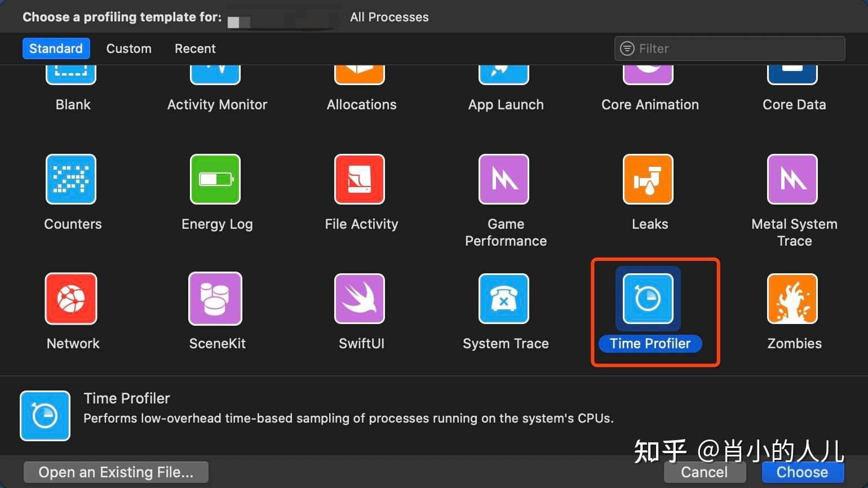Select the Activity Monitor template icon
868x488 pixels.
tap(215, 75)
